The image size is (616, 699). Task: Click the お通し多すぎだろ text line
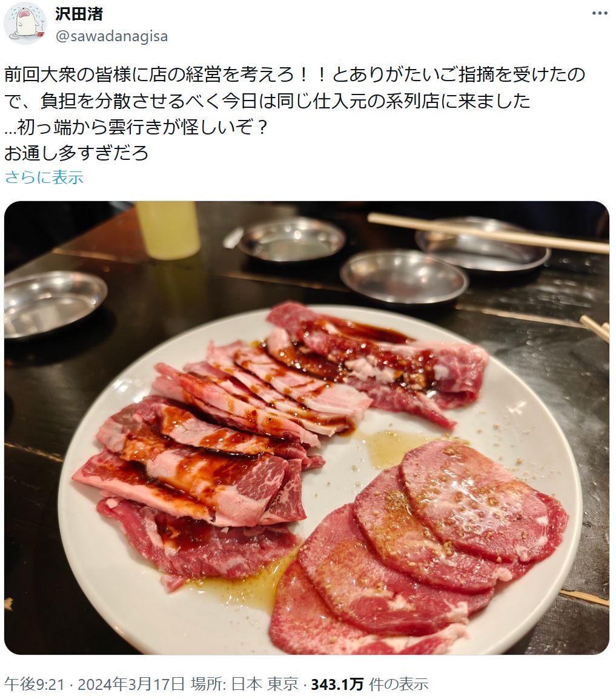click(x=76, y=153)
